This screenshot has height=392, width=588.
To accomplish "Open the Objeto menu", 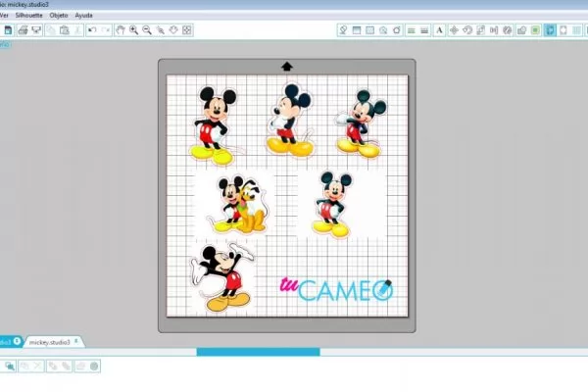I will click(59, 16).
